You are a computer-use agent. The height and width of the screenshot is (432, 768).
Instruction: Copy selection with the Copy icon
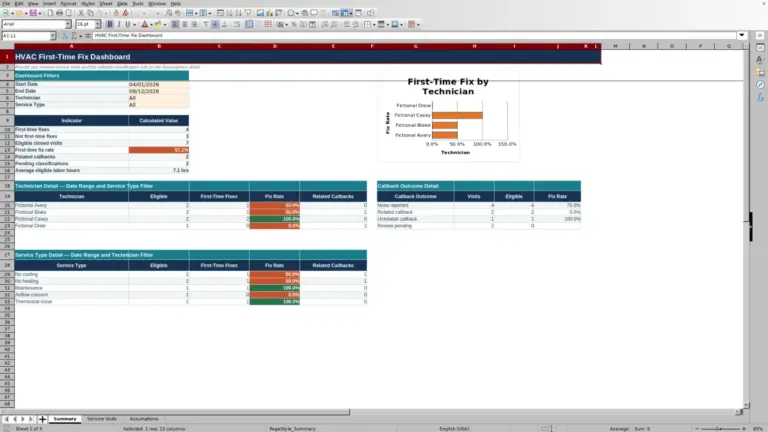point(90,13)
